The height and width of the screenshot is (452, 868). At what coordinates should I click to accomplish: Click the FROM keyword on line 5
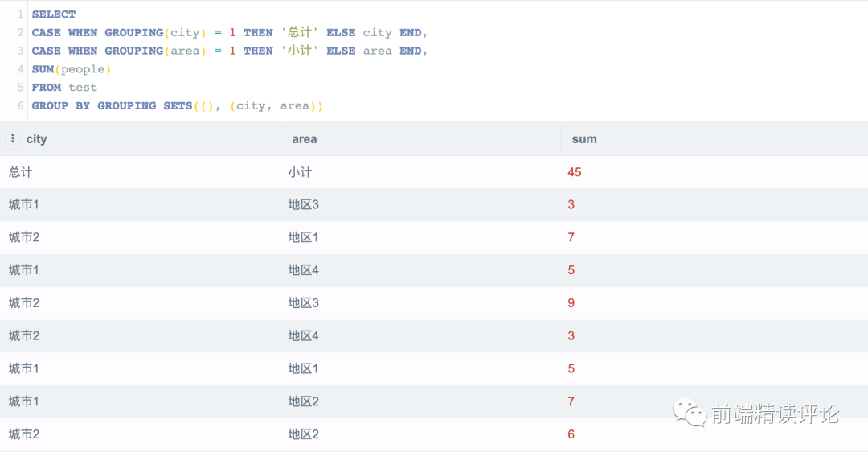click(x=47, y=88)
